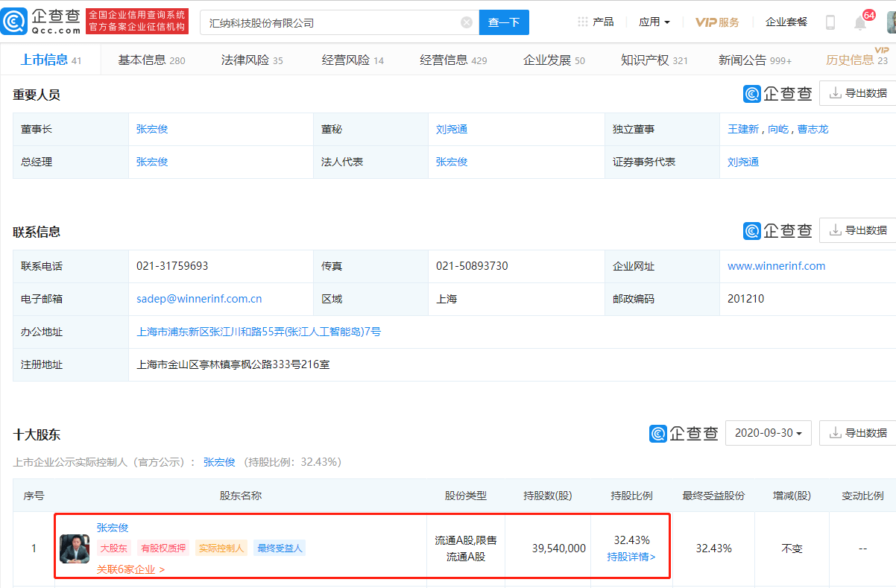The width and height of the screenshot is (896, 588).
Task: Visit the company website www.winnerinf.com
Action: [x=776, y=265]
